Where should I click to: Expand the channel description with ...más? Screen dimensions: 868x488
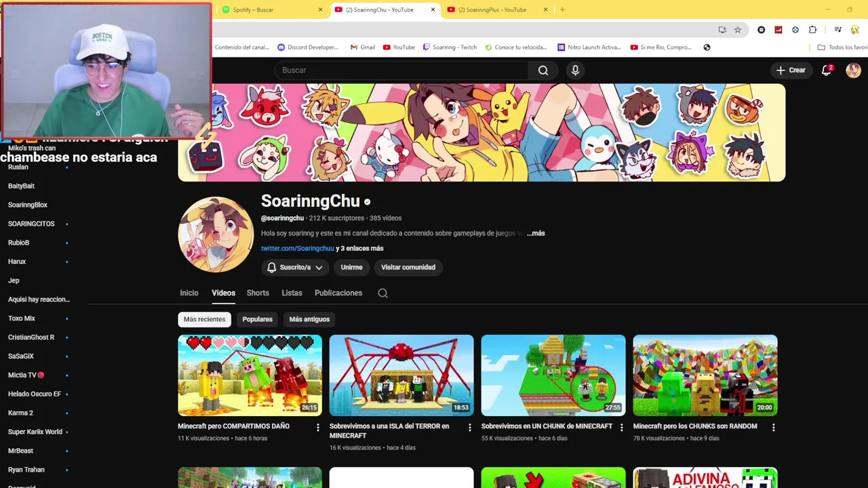536,233
